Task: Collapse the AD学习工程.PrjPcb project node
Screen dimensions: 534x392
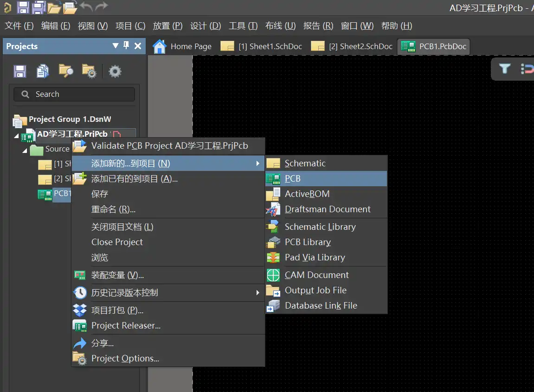Action: click(17, 136)
